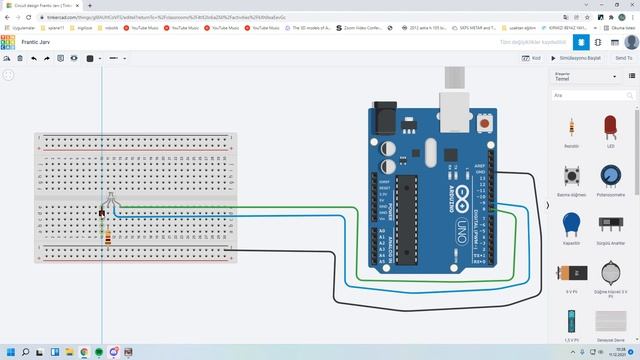Viewport: 640px width, 360px height.
Task: Open Chrome from the taskbar
Action: click(84, 352)
